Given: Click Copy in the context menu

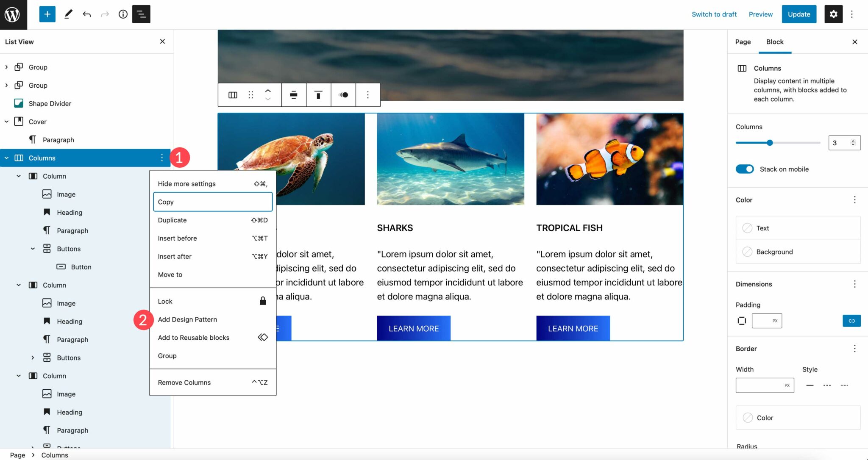Looking at the screenshot, I should click(212, 201).
